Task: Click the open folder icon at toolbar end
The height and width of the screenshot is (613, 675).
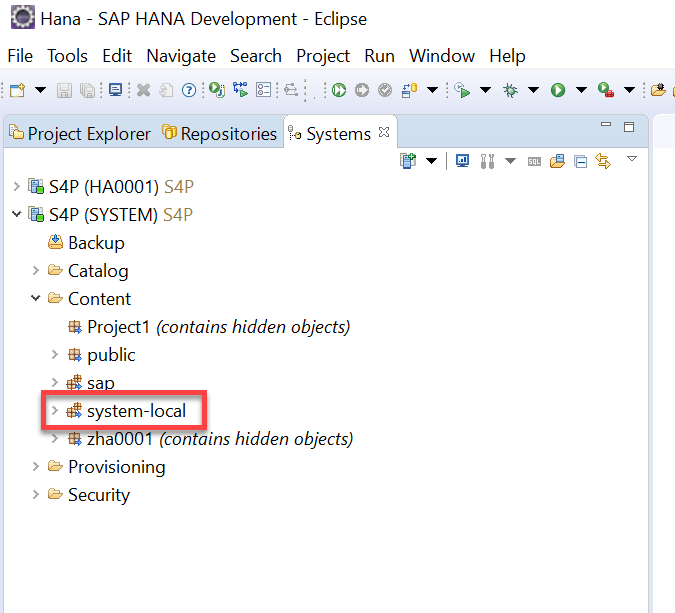Action: tap(658, 90)
